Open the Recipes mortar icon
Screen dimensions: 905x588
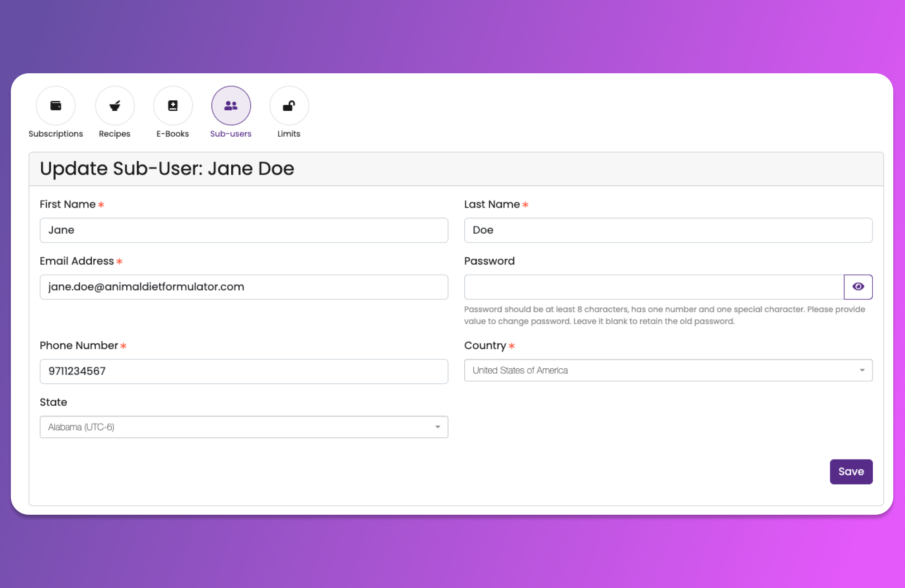point(115,106)
